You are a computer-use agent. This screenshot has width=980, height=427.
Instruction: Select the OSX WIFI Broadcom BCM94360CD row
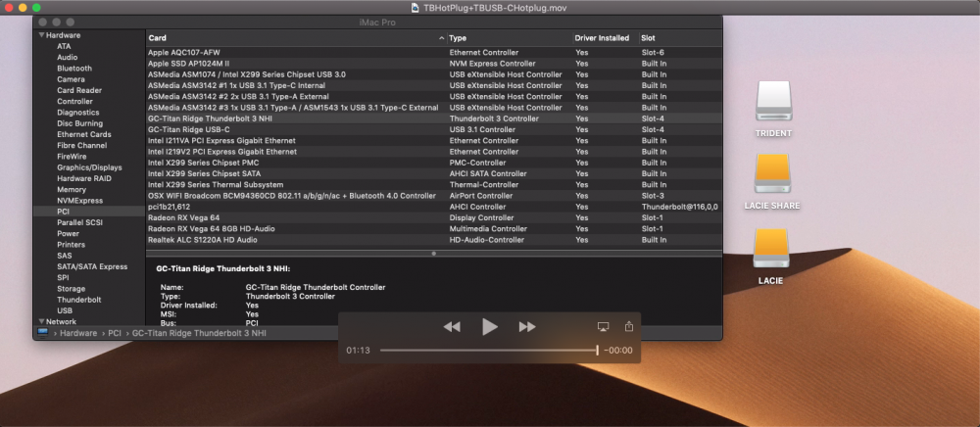click(434, 196)
